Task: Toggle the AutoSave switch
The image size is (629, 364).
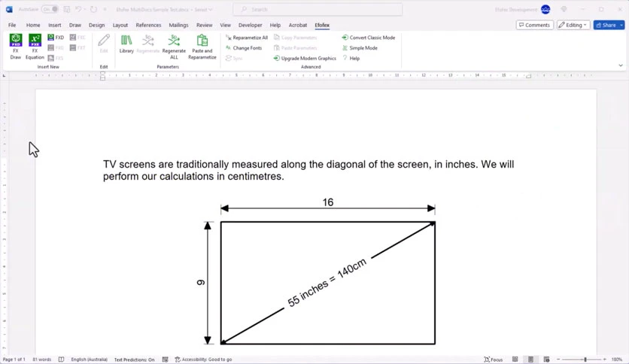Action: [50, 9]
